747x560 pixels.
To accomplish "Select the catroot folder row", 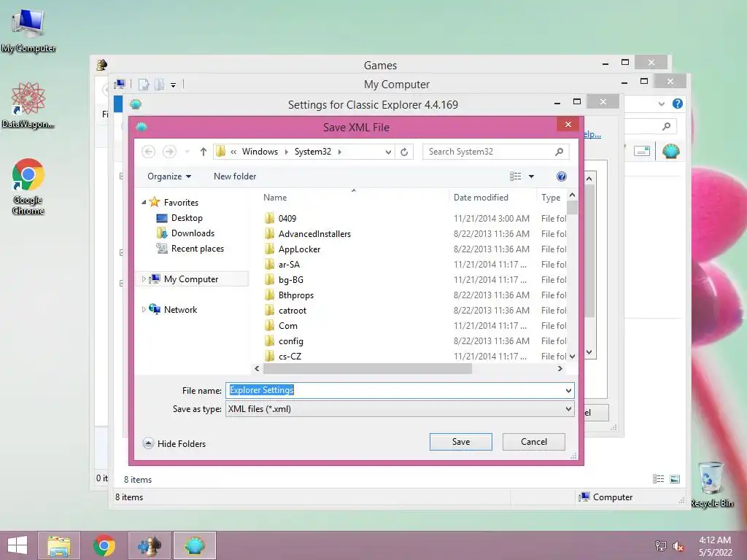I will 414,311.
